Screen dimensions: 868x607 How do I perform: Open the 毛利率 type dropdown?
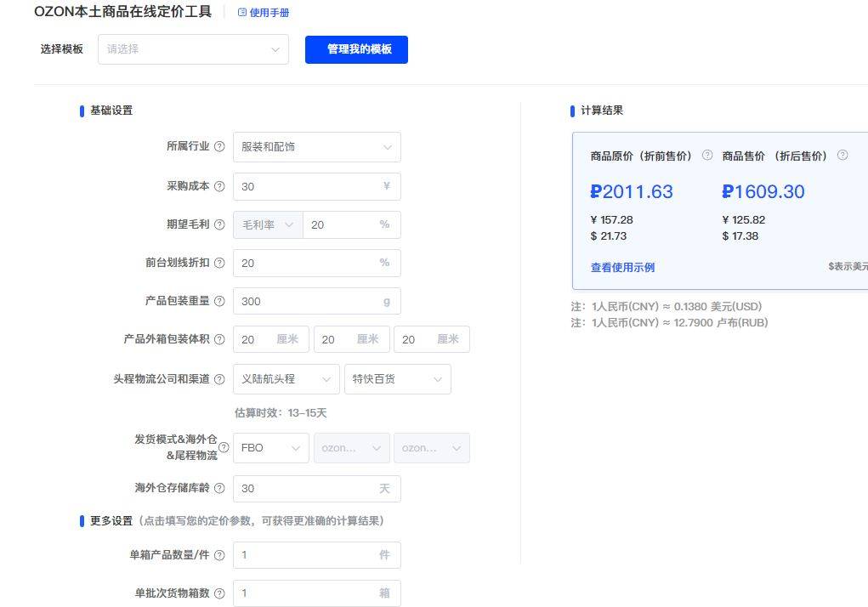(268, 224)
